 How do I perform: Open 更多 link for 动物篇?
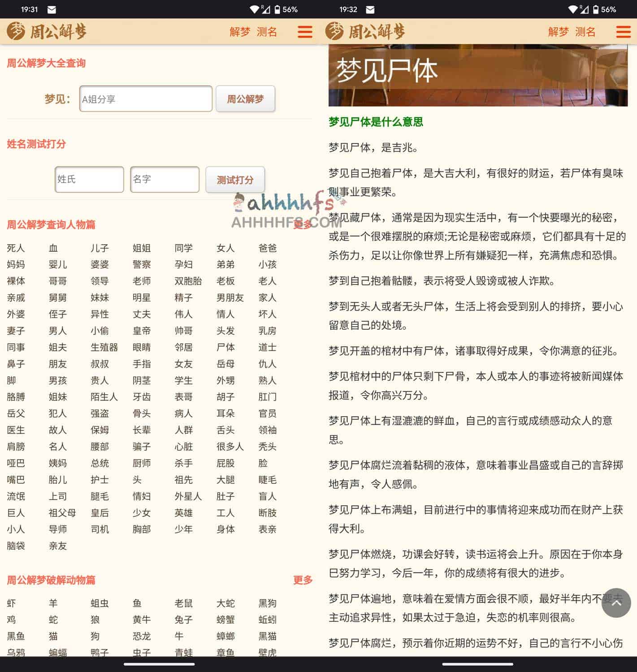click(x=303, y=580)
